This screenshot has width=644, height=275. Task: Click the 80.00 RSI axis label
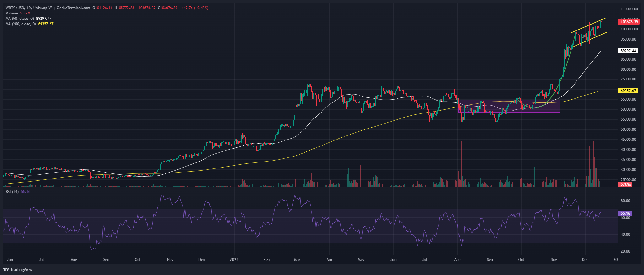(625, 201)
